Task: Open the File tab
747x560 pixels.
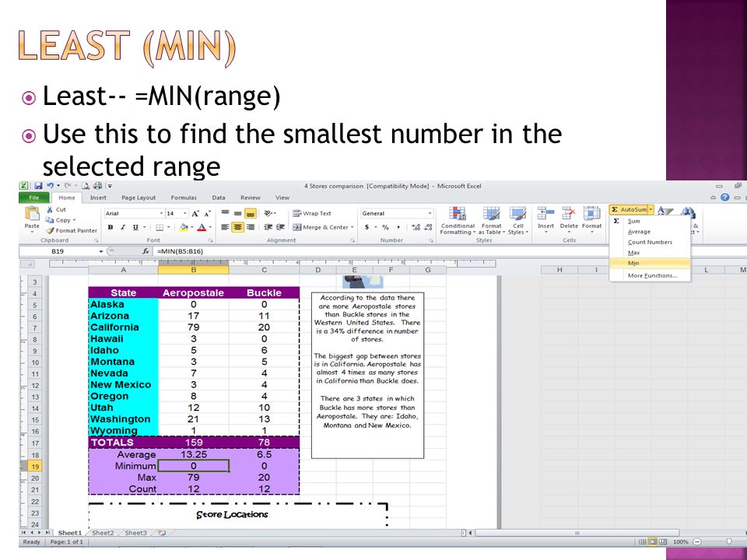Action: click(33, 198)
